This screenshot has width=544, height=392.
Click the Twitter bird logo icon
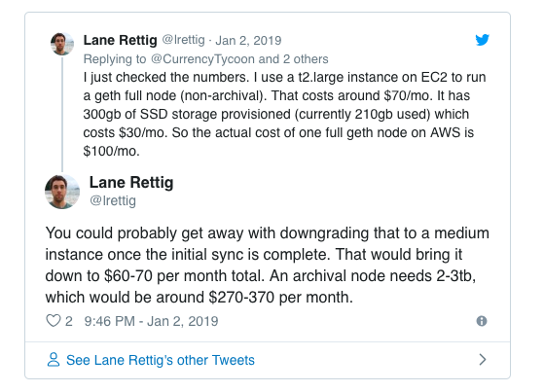(x=483, y=40)
